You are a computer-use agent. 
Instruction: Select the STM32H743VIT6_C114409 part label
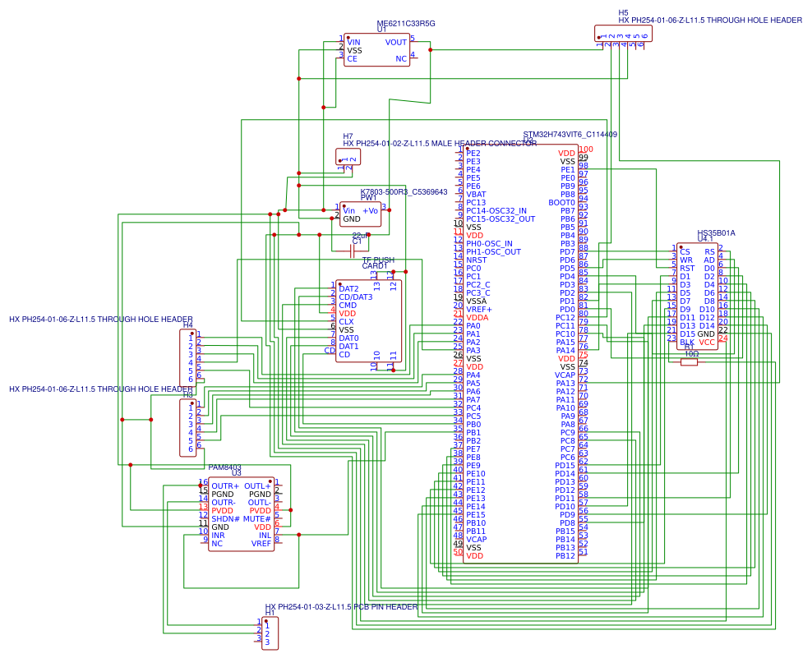[570, 134]
